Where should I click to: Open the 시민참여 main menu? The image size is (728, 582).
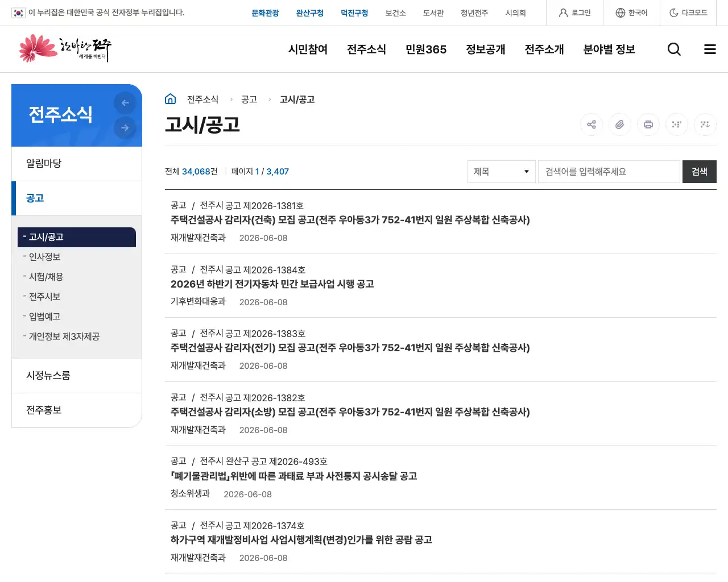click(x=308, y=49)
